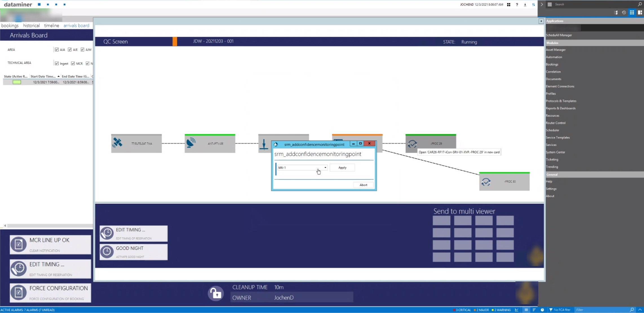This screenshot has width=644, height=313.
Task: Click the magnifier icon in the Search box
Action: (x=640, y=4)
